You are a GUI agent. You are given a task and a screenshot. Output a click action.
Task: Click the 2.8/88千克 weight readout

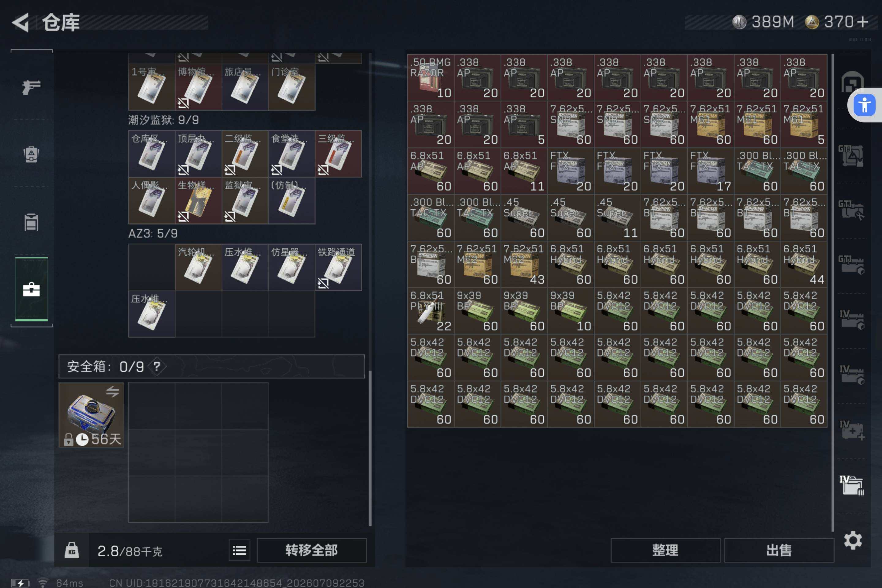click(x=130, y=551)
